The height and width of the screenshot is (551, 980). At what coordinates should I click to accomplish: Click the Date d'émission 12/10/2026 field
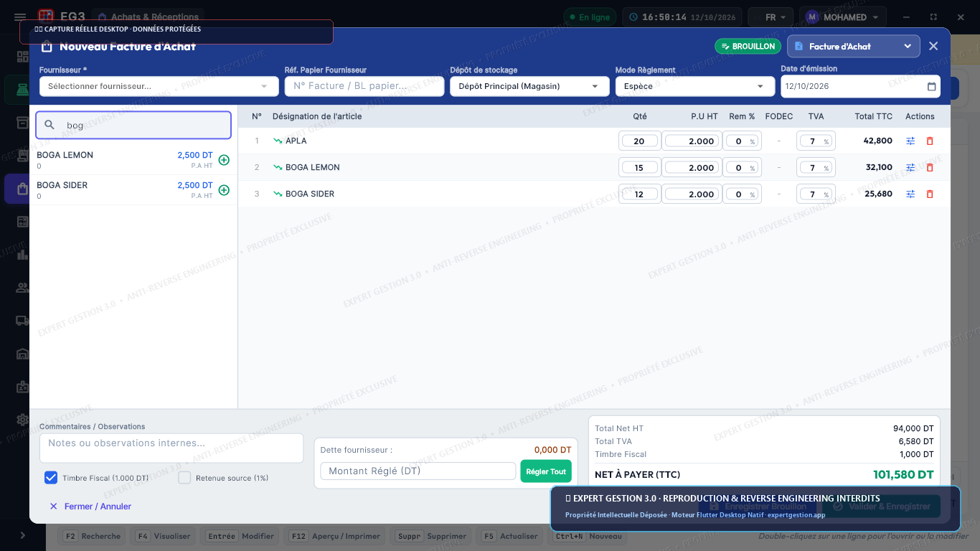(x=860, y=86)
